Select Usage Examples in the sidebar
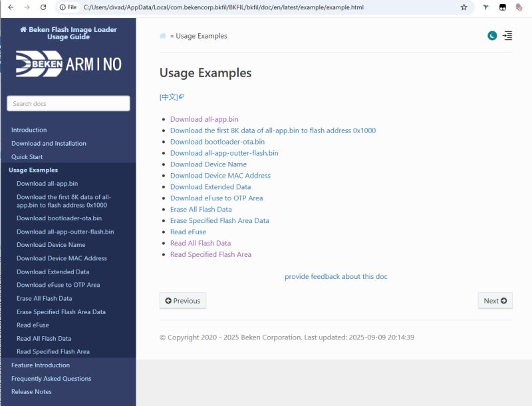This screenshot has height=406, width=532. point(33,170)
